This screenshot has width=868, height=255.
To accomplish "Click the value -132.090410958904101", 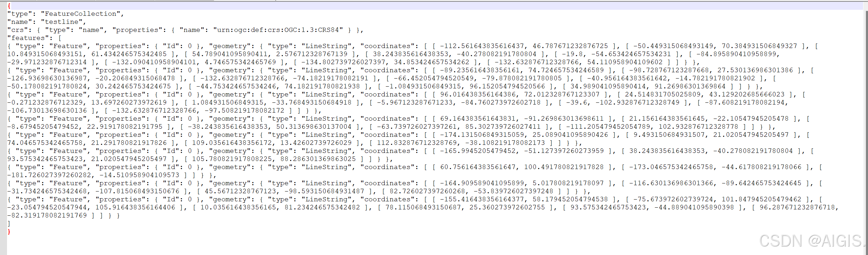I will (x=154, y=62).
